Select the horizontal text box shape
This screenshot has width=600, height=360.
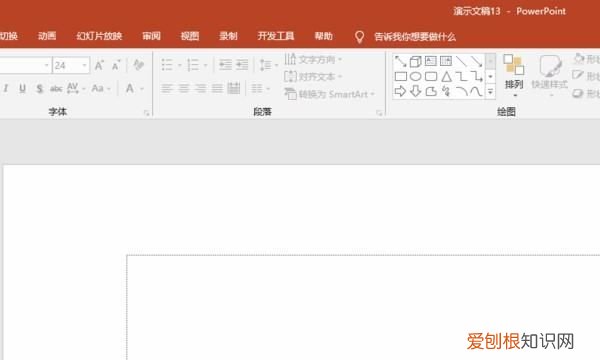click(x=431, y=60)
